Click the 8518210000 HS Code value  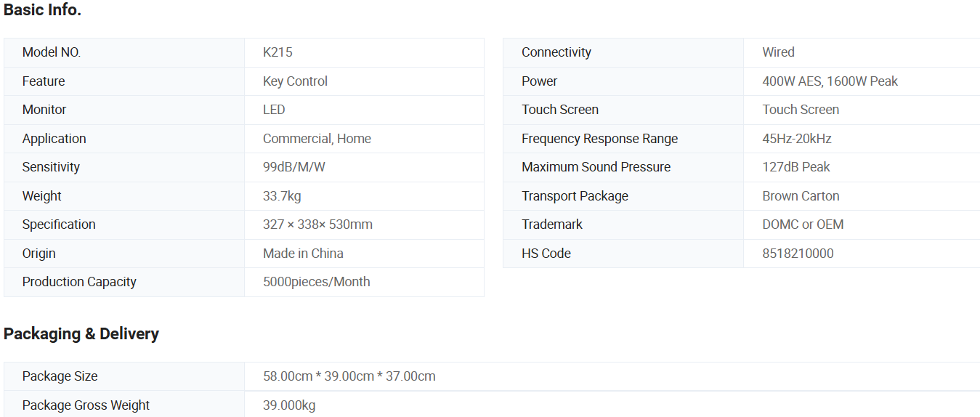point(798,254)
